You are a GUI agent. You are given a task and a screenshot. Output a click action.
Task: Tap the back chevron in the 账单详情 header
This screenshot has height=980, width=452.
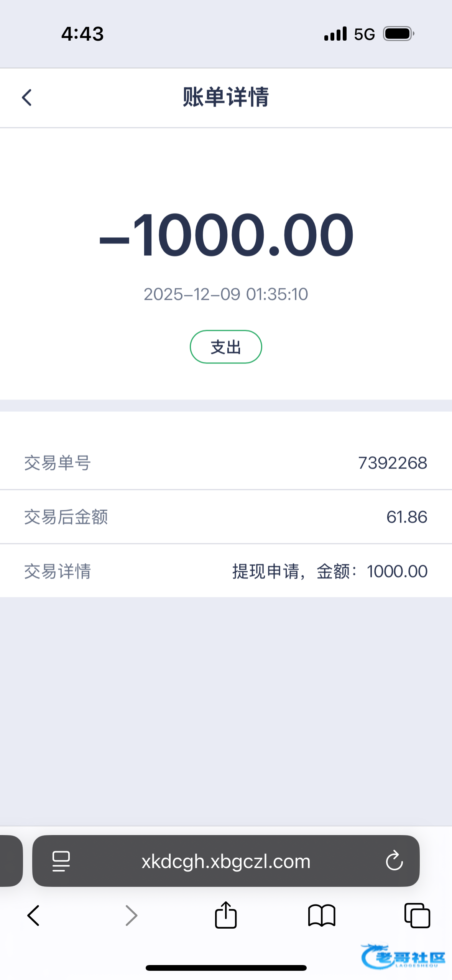pyautogui.click(x=27, y=97)
